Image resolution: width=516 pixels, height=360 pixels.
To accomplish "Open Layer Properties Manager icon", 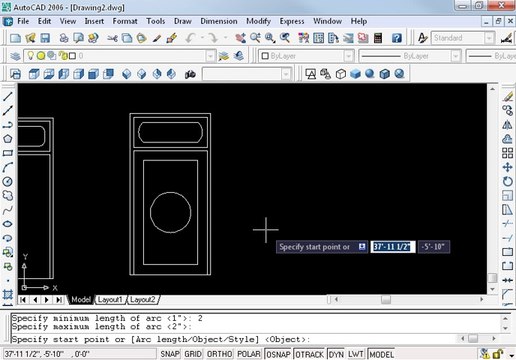I will (x=15, y=56).
